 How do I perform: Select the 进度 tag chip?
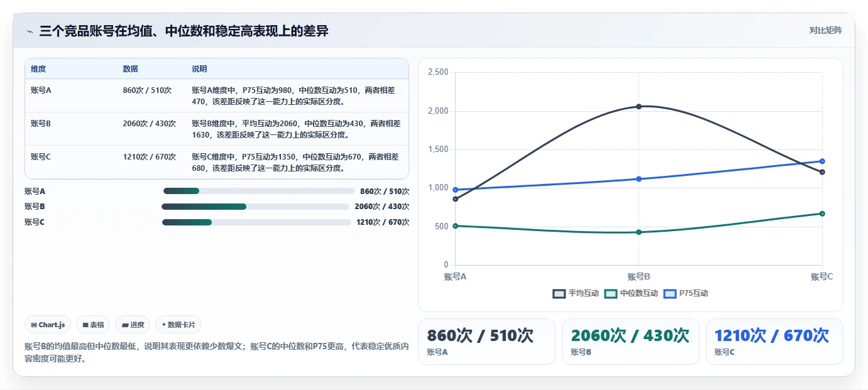133,325
